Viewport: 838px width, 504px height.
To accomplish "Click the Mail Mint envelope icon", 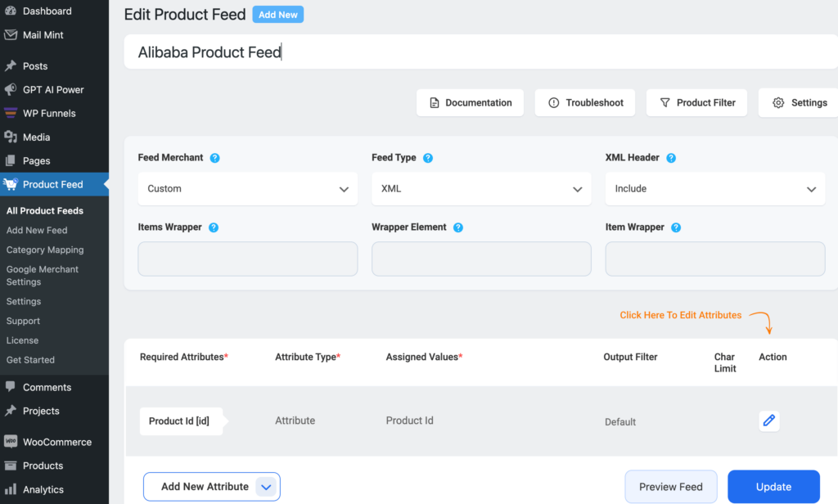I will [10, 34].
